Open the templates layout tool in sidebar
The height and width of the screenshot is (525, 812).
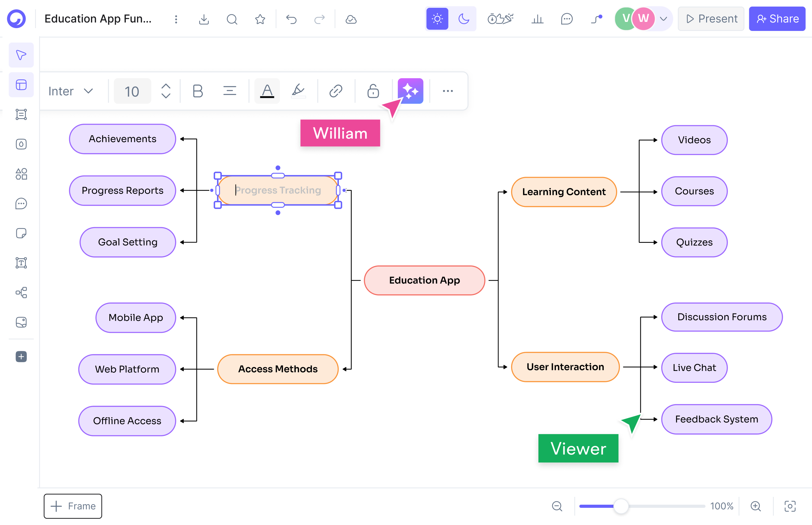21,85
